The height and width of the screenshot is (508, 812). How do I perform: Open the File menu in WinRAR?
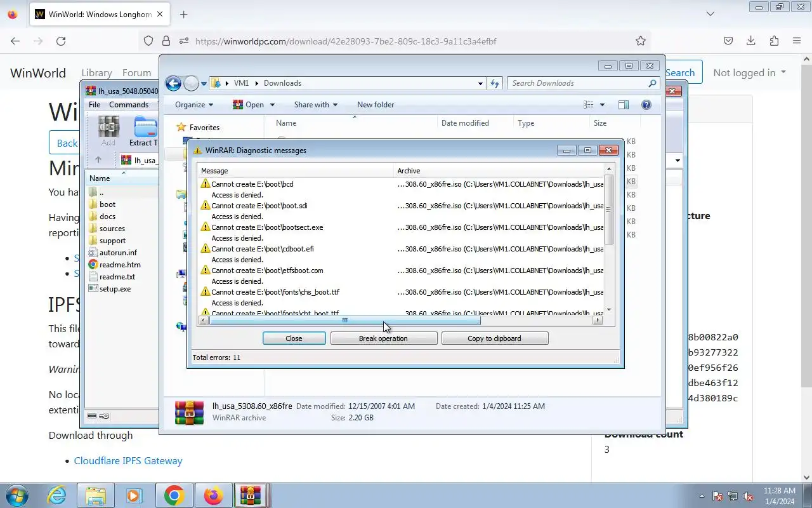tap(95, 105)
